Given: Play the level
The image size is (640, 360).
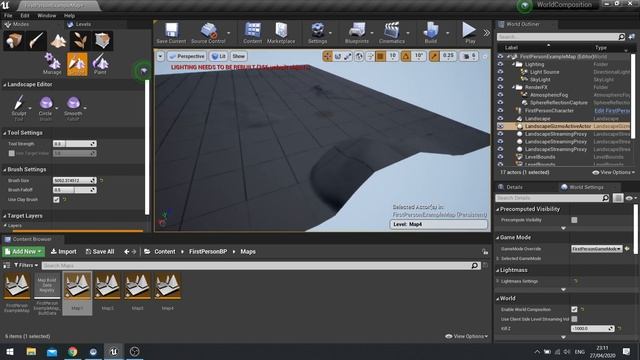Looking at the screenshot, I should pyautogui.click(x=469, y=33).
